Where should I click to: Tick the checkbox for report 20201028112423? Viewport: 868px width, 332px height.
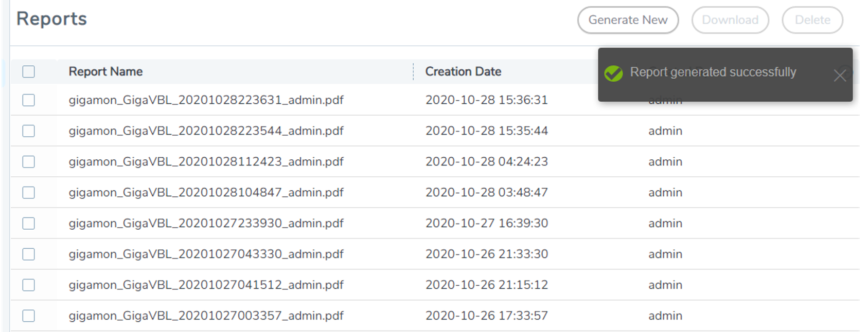[x=29, y=162]
